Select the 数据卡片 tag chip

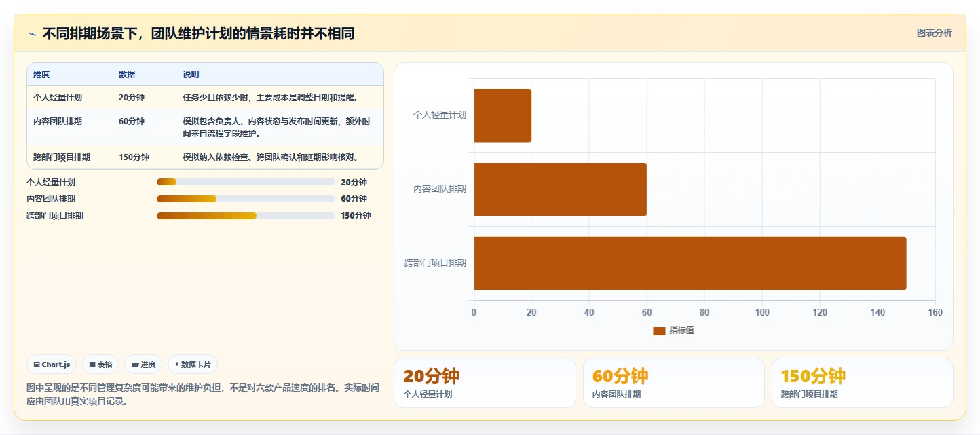pos(193,364)
